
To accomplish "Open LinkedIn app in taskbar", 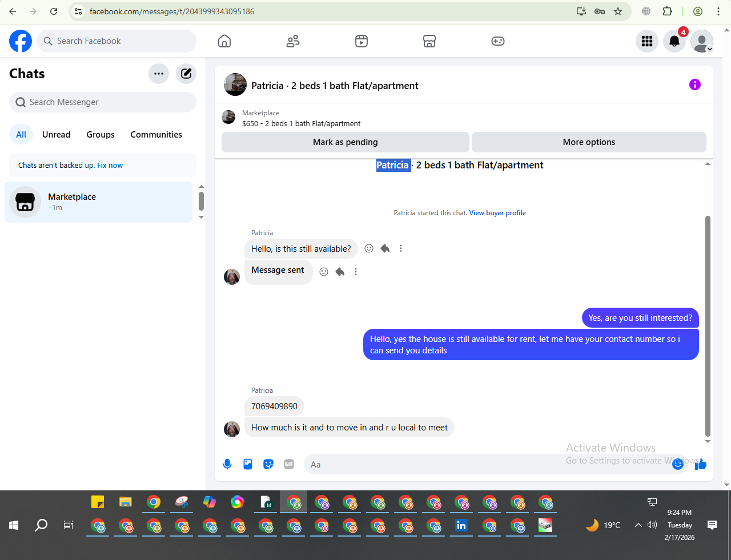I will tap(461, 525).
